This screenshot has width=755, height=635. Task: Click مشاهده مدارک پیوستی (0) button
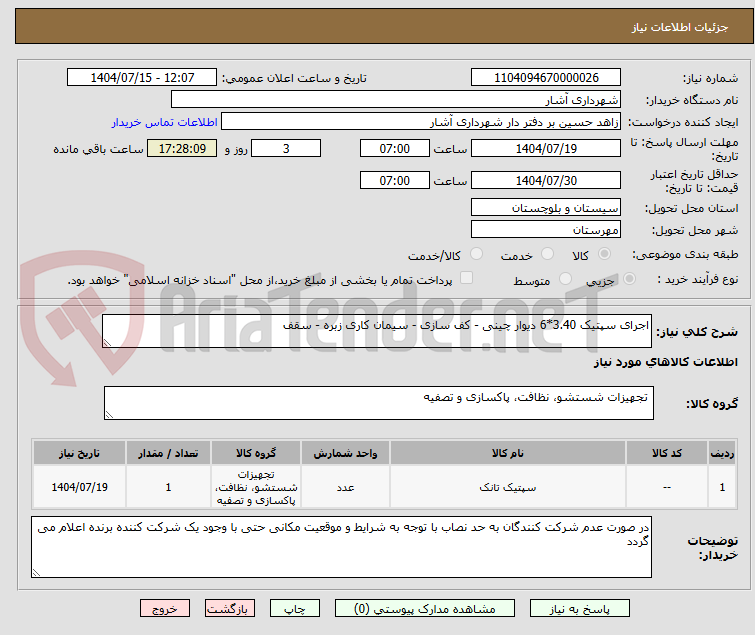(425, 609)
